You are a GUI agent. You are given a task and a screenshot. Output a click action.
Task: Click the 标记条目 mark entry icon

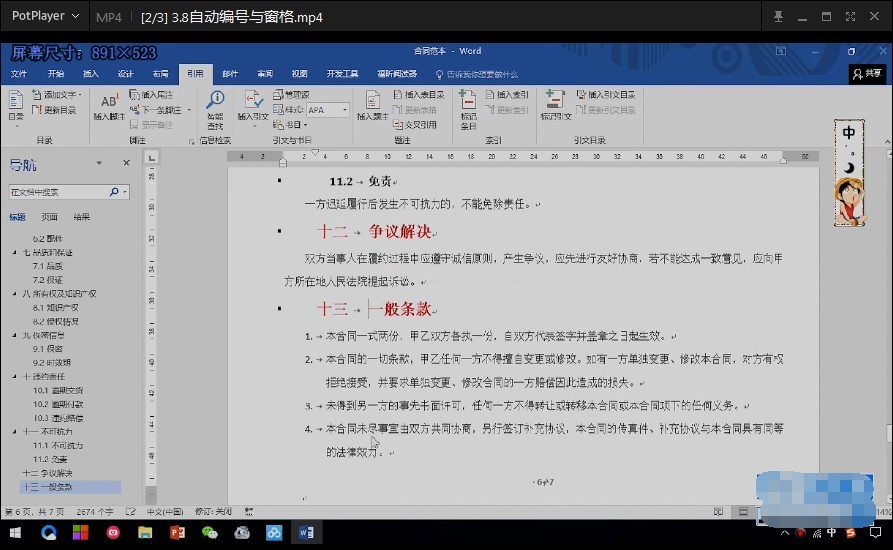coord(468,109)
